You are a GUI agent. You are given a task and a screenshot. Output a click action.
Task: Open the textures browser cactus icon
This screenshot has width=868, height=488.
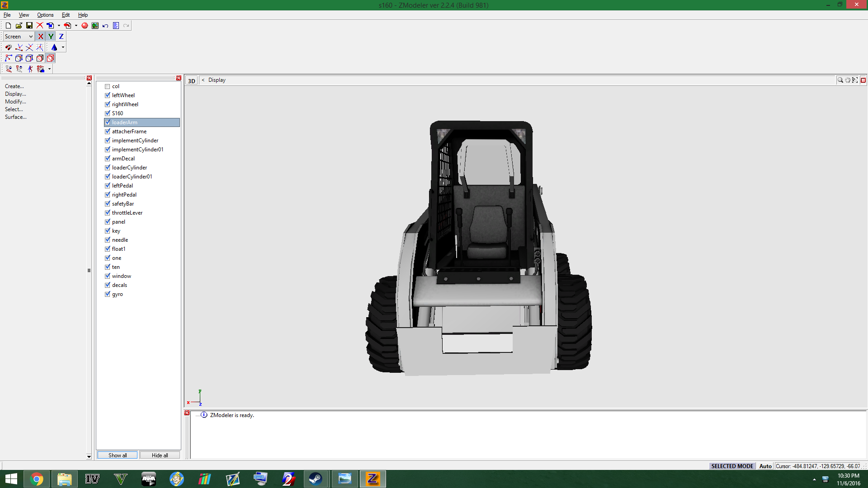click(x=95, y=26)
